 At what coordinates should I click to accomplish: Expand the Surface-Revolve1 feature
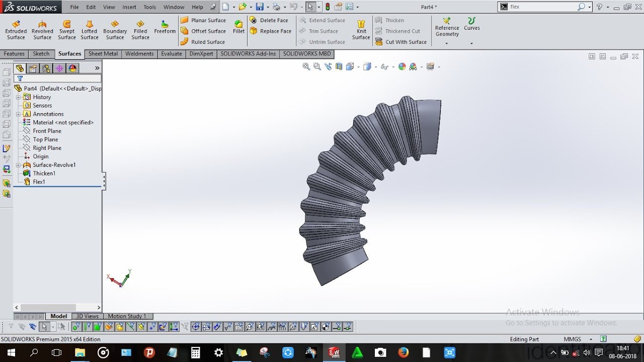(18, 165)
